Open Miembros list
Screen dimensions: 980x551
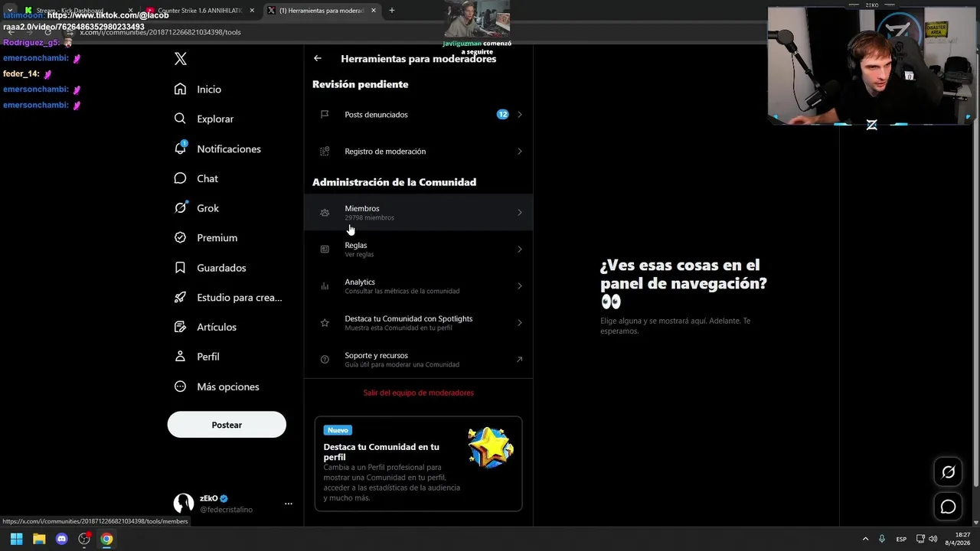click(x=418, y=213)
